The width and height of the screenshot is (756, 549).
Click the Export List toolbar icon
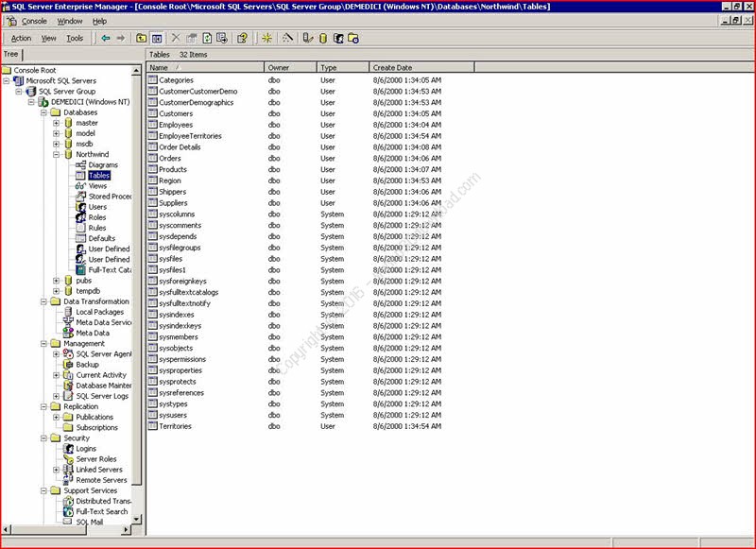click(221, 39)
